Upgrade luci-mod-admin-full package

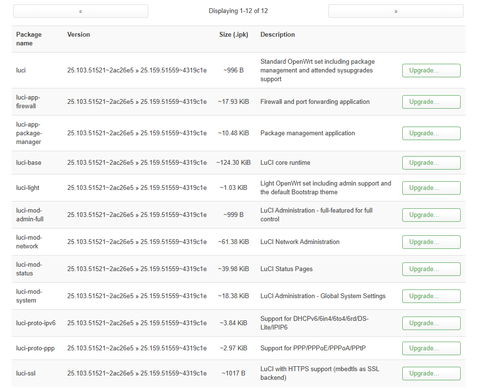431,215
